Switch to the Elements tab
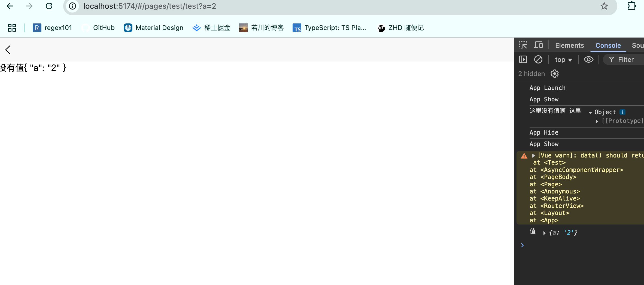The image size is (644, 285). pos(569,46)
